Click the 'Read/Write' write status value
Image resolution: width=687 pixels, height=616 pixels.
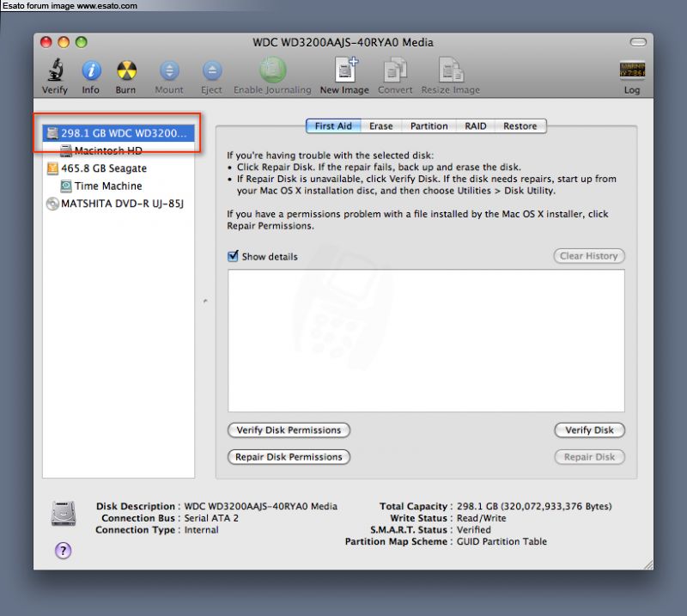coord(481,518)
